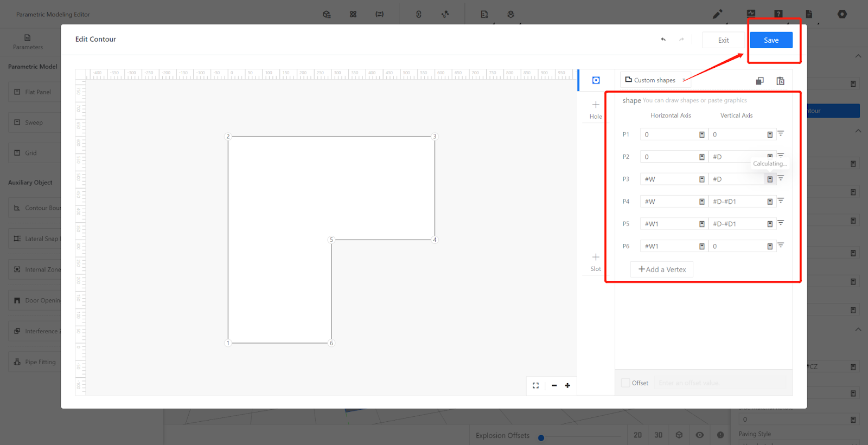868x445 pixels.
Task: Click the P1 Horizontal Axis input field
Action: coord(674,134)
